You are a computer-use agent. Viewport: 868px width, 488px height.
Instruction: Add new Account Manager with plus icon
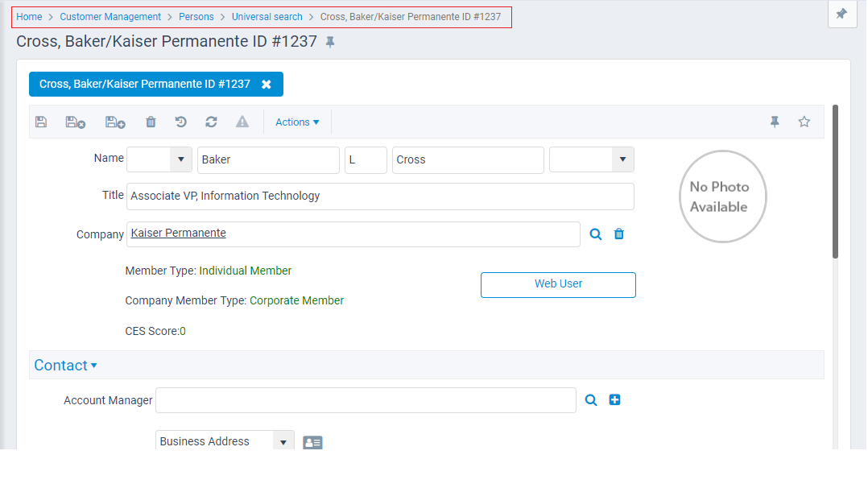tap(614, 399)
